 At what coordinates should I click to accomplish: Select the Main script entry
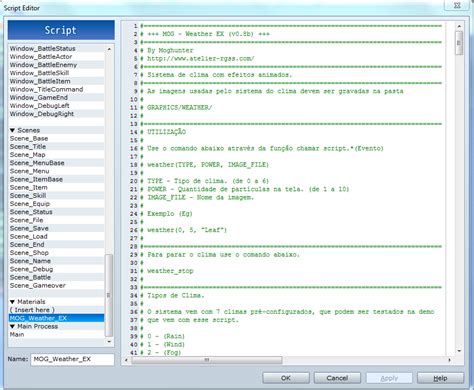click(x=57, y=334)
